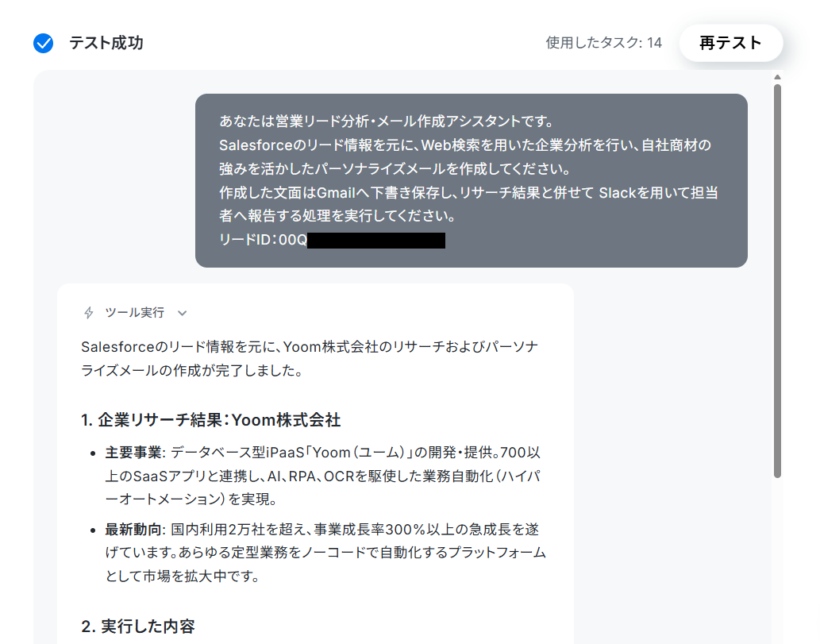820x644 pixels.
Task: Click the blue test success checkmark icon
Action: 44,43
